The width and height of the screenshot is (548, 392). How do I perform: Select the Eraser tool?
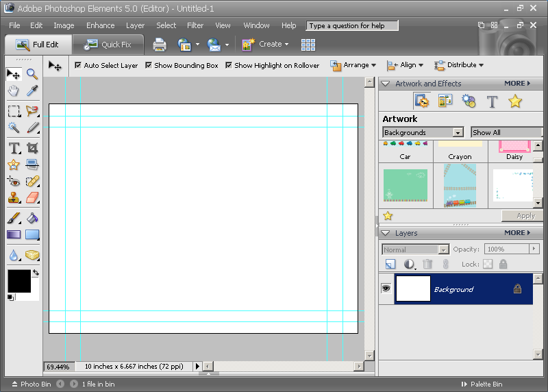pyautogui.click(x=32, y=197)
